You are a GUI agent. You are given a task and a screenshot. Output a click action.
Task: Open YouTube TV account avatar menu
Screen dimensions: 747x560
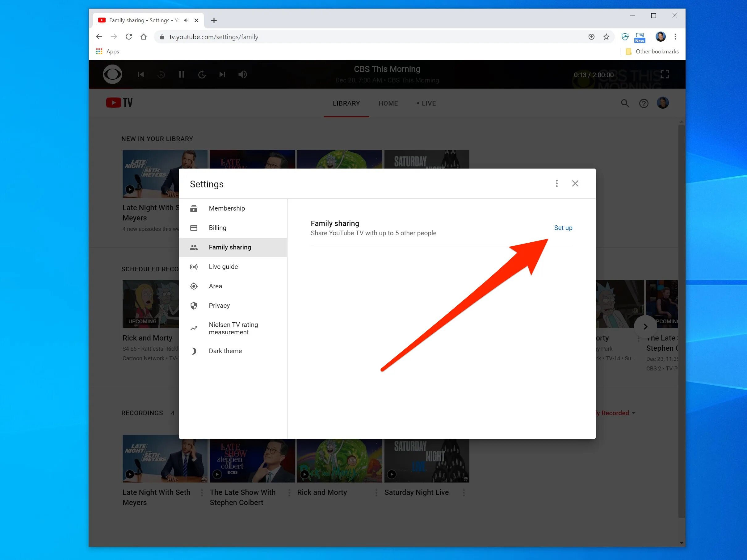(x=663, y=102)
